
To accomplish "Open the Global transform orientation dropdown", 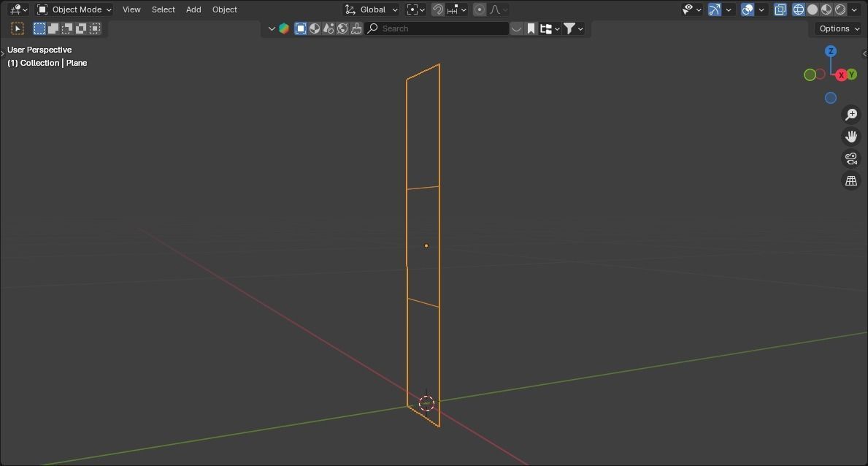I will [372, 9].
